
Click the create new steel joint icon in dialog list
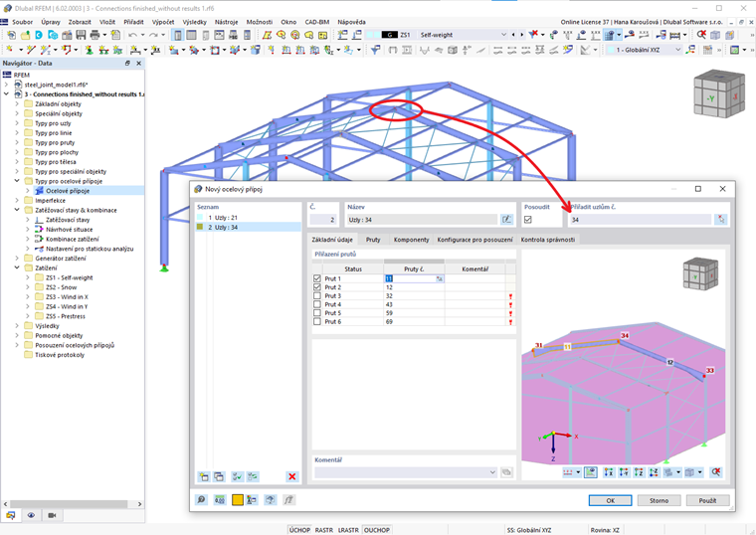click(x=204, y=476)
